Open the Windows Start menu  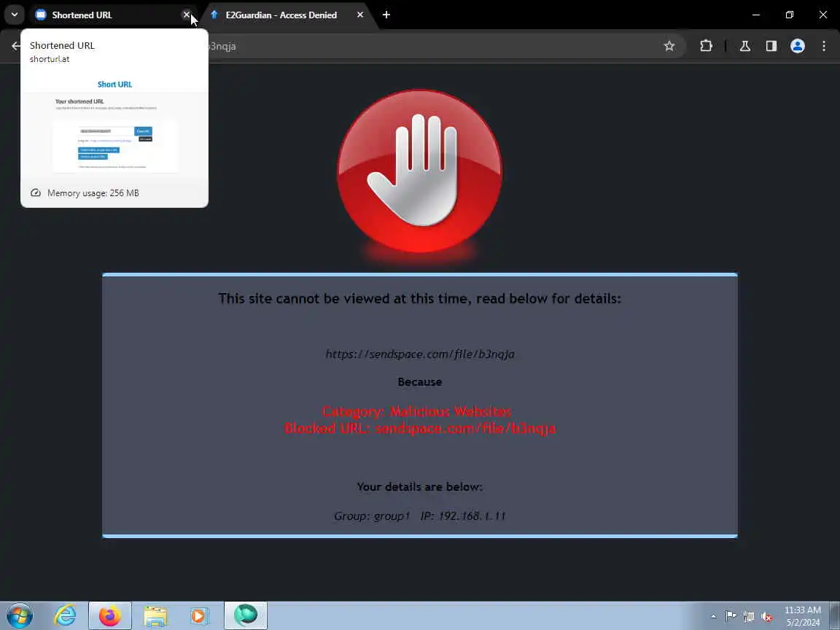point(19,615)
